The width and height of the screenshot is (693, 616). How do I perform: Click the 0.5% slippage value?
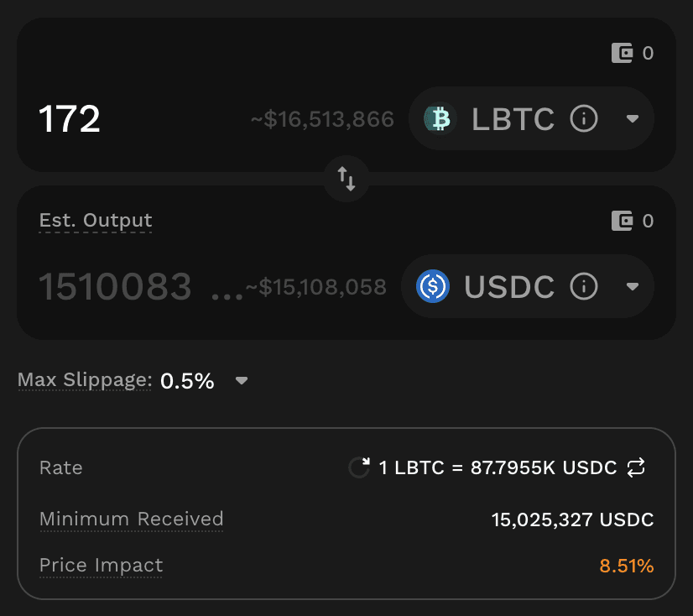pos(187,381)
